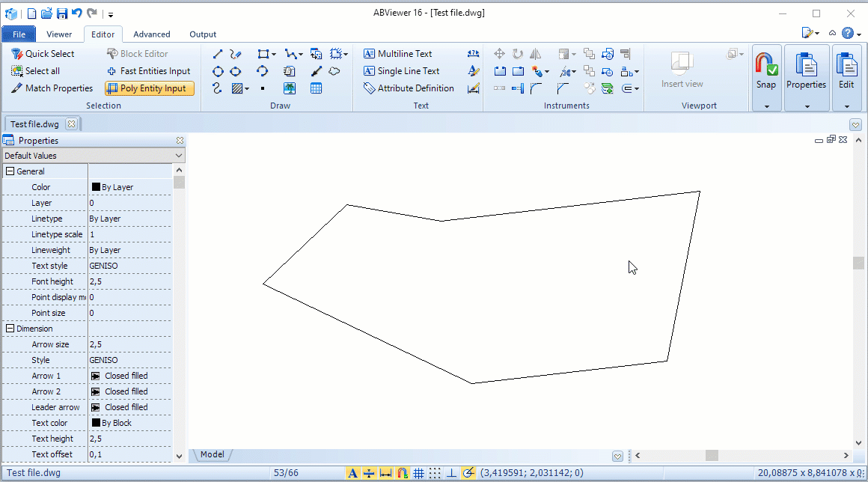Open the Attribute Definition tool
The height and width of the screenshot is (482, 868).
(x=409, y=88)
